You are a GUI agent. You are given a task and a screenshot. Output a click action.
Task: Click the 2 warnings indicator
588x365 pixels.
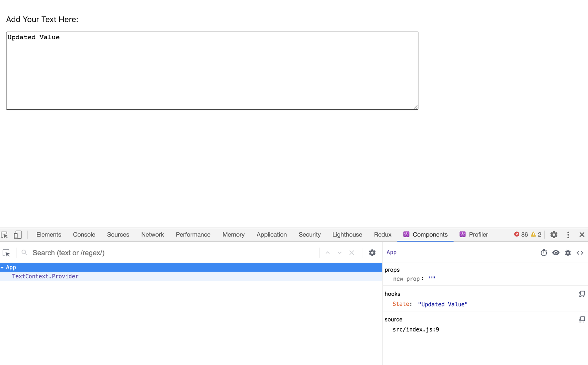(536, 235)
